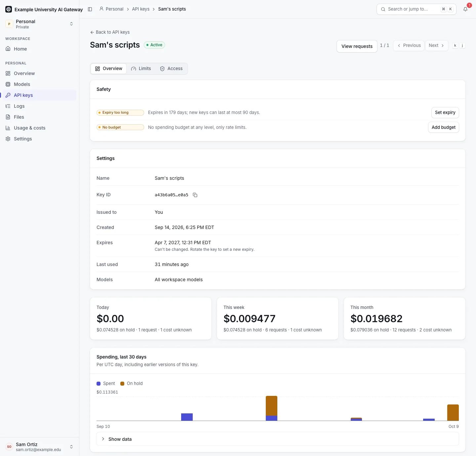Open the Personal workspace switcher
The width and height of the screenshot is (476, 456).
40,24
